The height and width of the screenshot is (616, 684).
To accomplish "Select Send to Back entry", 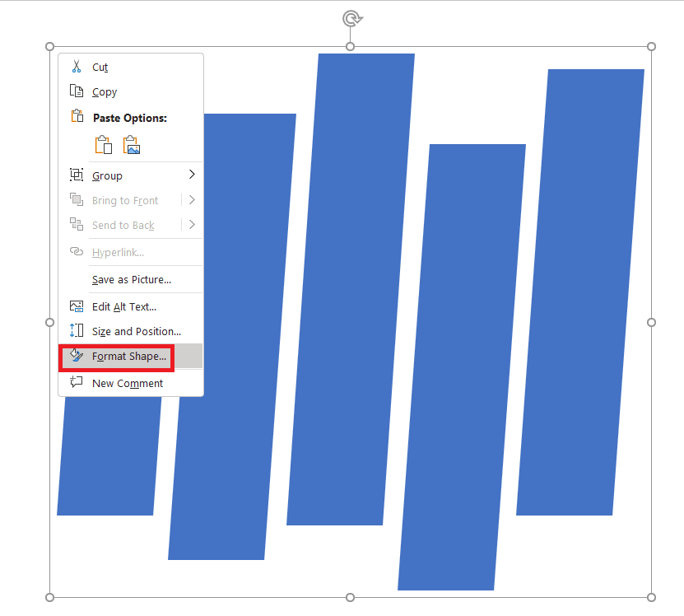I will (x=123, y=226).
